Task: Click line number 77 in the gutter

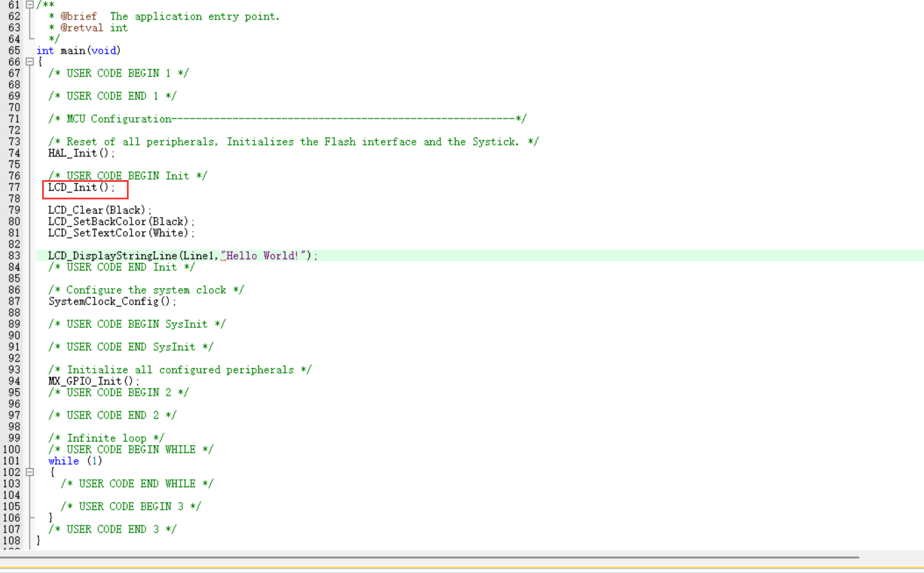Action: 14,187
